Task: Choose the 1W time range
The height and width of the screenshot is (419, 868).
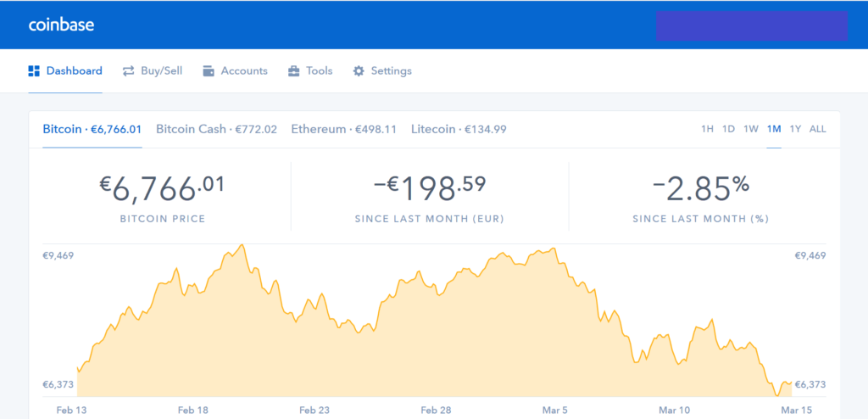Action: coord(751,129)
